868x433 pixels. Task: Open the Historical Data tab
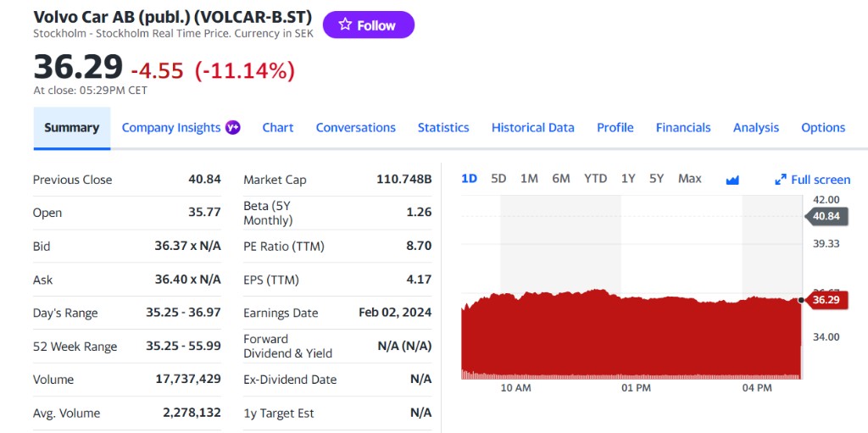pos(533,127)
